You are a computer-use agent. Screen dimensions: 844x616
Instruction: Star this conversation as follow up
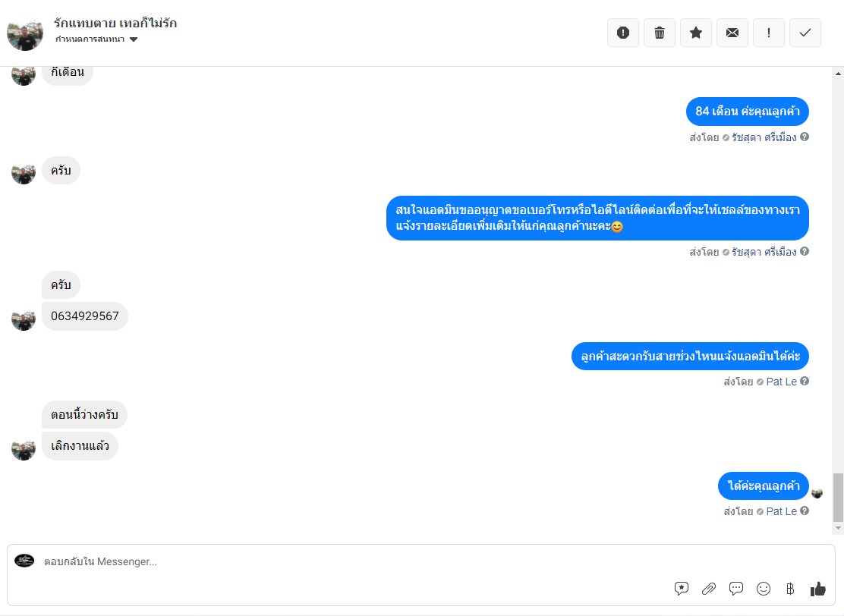[x=696, y=33]
